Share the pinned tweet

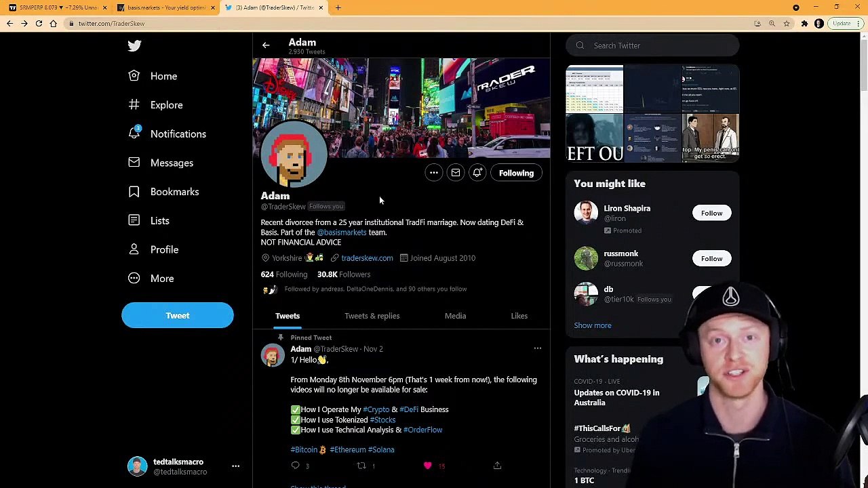[x=497, y=466]
